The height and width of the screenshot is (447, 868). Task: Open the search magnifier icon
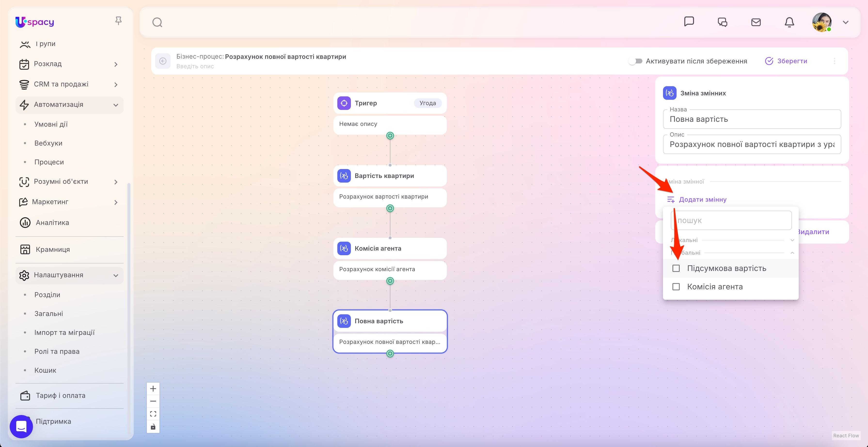[157, 23]
